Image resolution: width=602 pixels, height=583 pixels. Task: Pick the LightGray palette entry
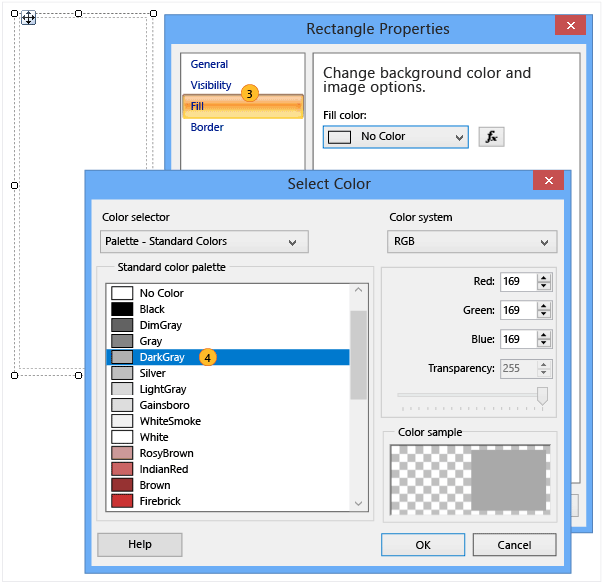coord(228,389)
